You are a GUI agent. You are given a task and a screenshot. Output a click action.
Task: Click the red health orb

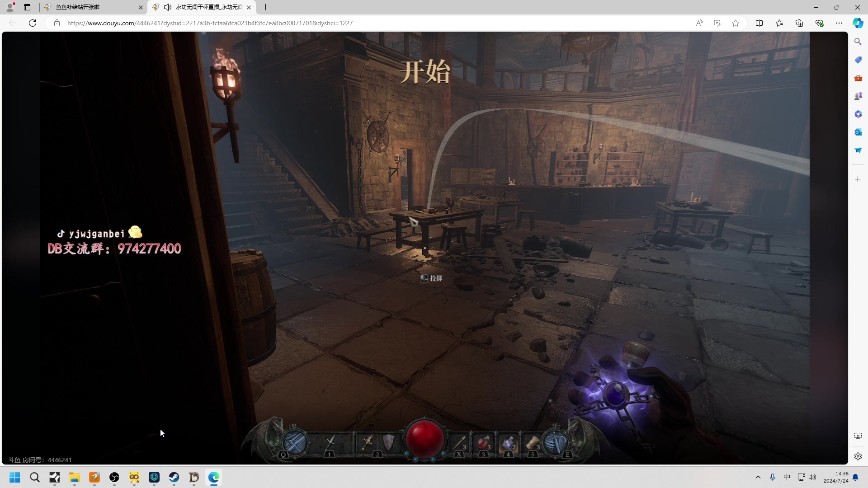(425, 438)
